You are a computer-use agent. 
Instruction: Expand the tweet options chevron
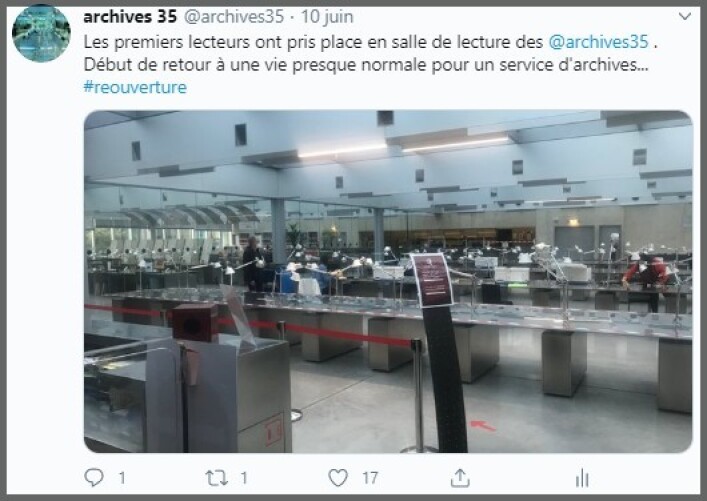point(684,17)
